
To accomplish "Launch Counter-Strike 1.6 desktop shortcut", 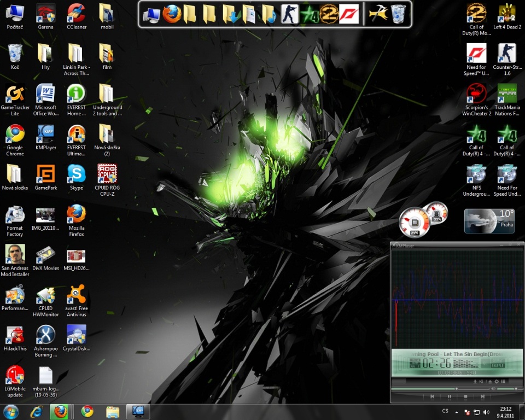I will pos(506,54).
